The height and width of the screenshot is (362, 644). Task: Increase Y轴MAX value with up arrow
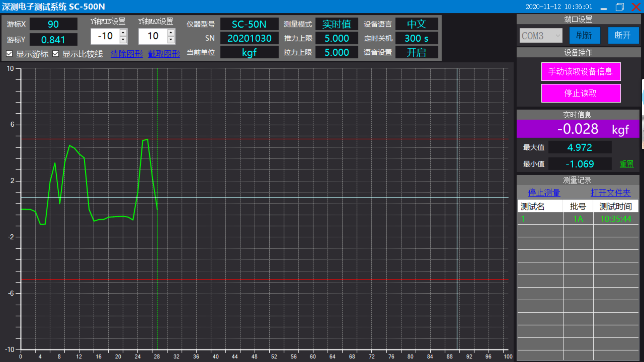[171, 33]
